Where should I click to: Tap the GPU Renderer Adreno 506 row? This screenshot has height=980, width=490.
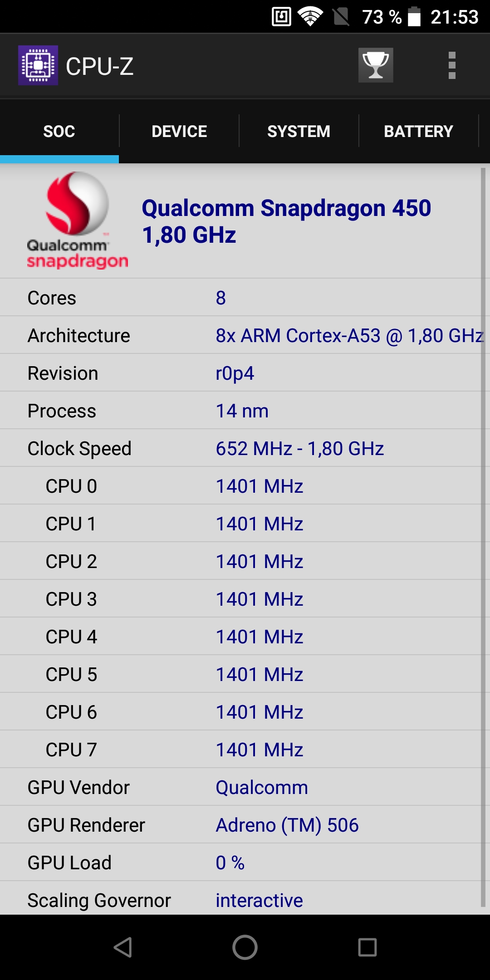click(240, 825)
